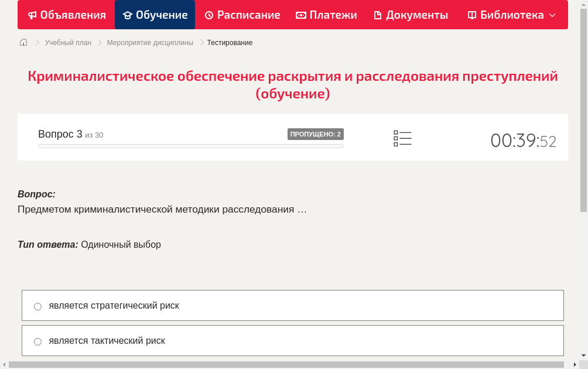This screenshot has width=588, height=369.
Task: Open the Расписание menu item
Action: click(242, 15)
